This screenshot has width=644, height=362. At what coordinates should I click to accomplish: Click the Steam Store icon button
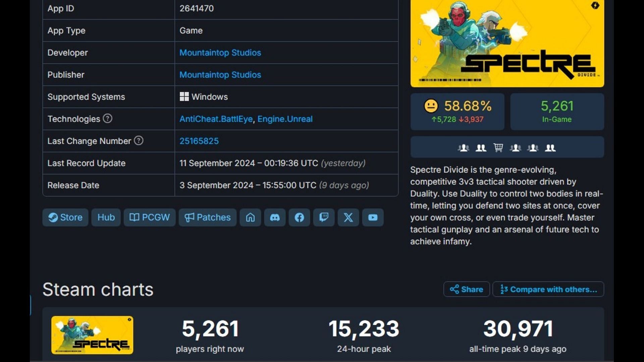65,217
